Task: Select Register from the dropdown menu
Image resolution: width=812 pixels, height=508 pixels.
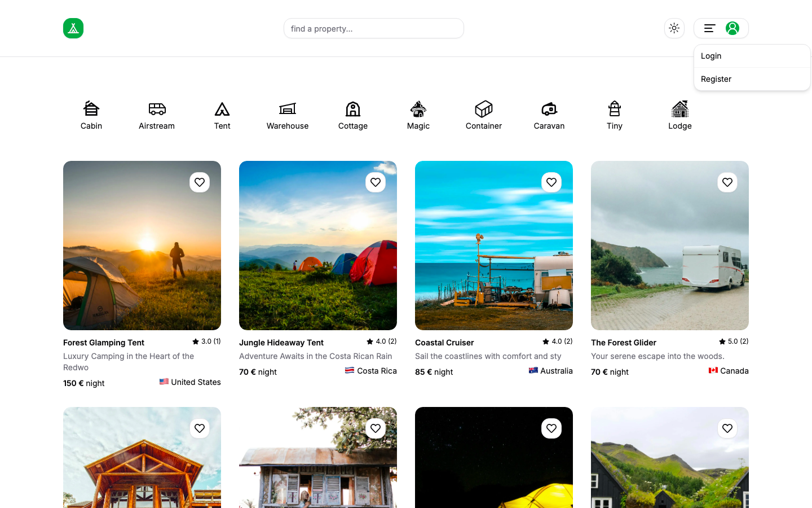Action: coord(752,79)
